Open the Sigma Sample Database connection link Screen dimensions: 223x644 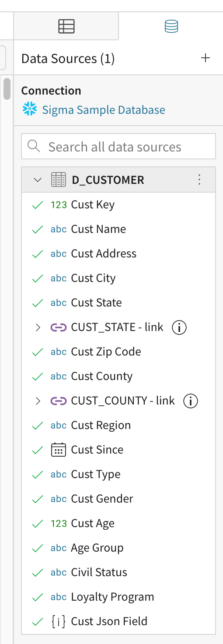click(104, 109)
